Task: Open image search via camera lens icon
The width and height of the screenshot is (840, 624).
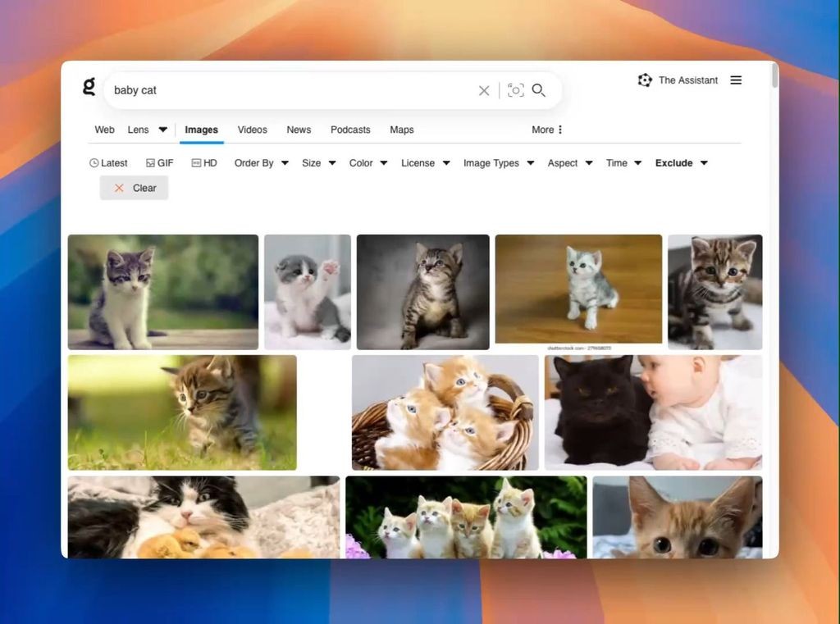Action: click(515, 90)
